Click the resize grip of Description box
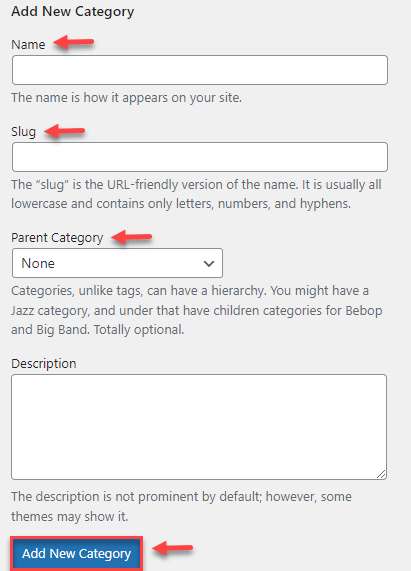This screenshot has height=571, width=411. click(381, 474)
